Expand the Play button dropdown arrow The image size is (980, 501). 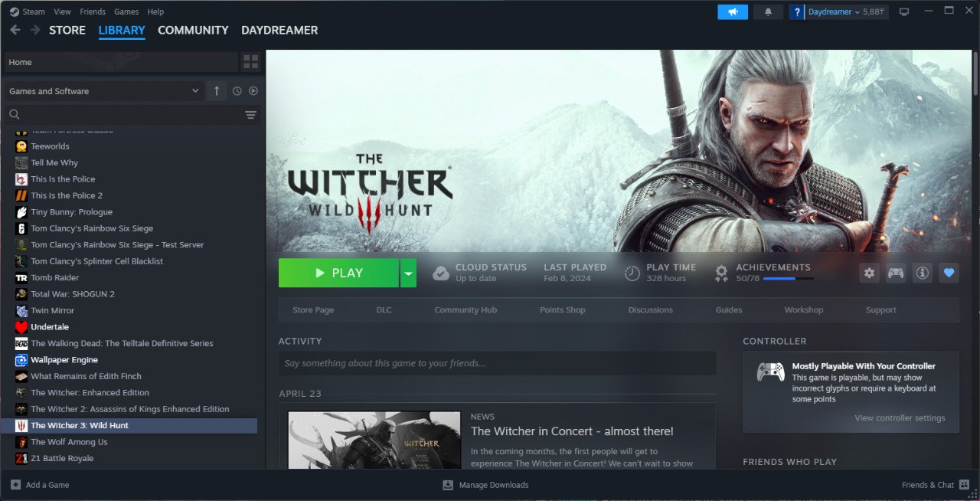pos(408,273)
